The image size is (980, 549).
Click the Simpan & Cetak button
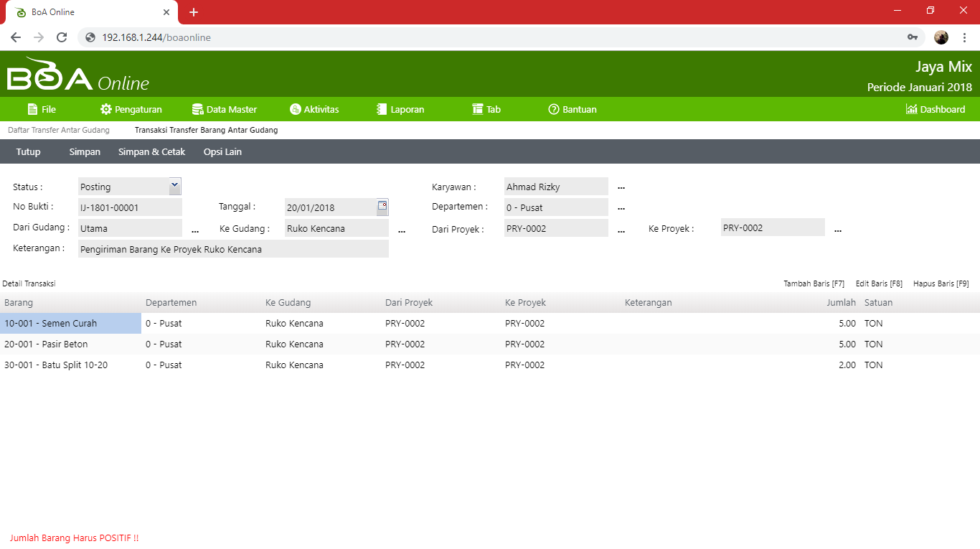[151, 152]
